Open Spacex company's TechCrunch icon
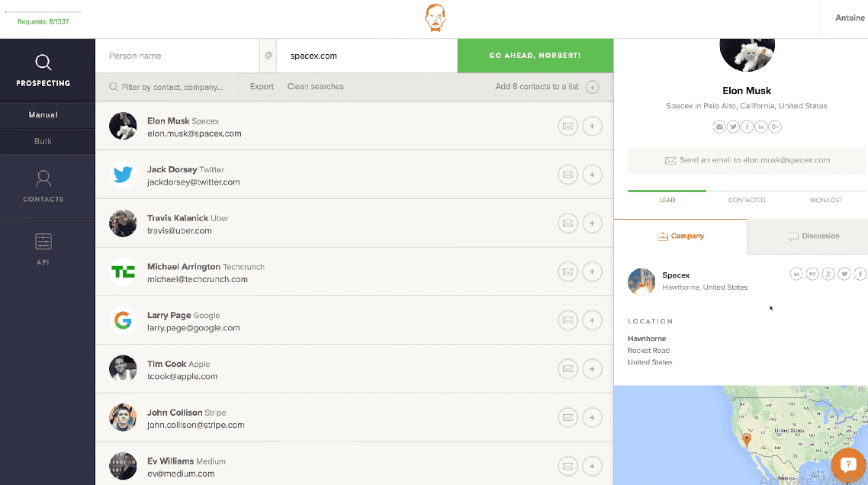The width and height of the screenshot is (868, 485). 812,274
